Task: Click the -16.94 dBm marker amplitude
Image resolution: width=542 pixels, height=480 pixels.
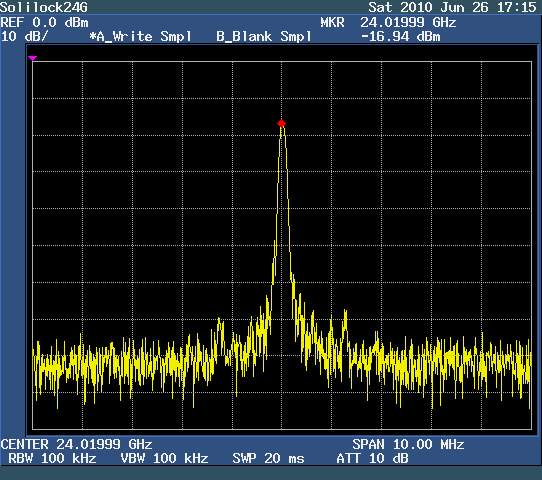Action: click(x=401, y=37)
